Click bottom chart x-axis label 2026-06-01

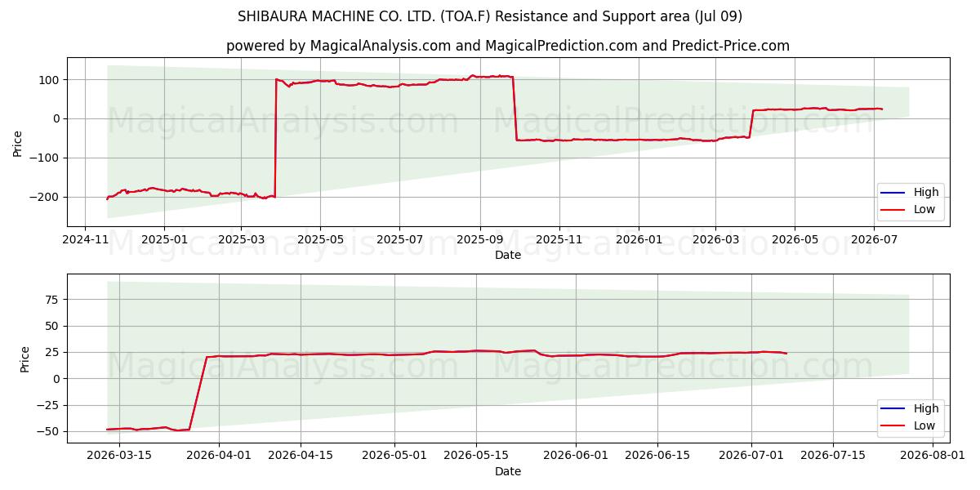[576, 457]
